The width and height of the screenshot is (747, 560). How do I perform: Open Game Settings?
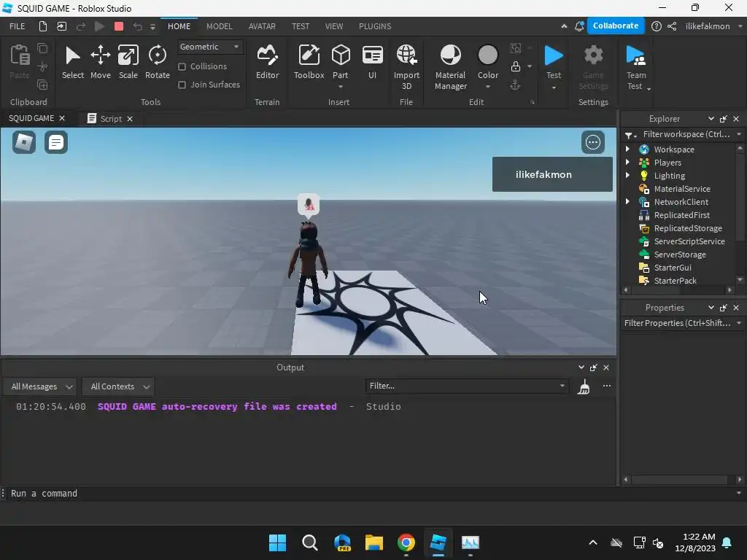[x=593, y=66]
